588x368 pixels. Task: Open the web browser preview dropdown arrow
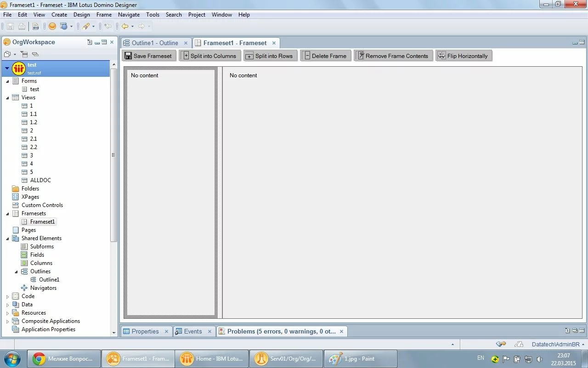coord(71,27)
